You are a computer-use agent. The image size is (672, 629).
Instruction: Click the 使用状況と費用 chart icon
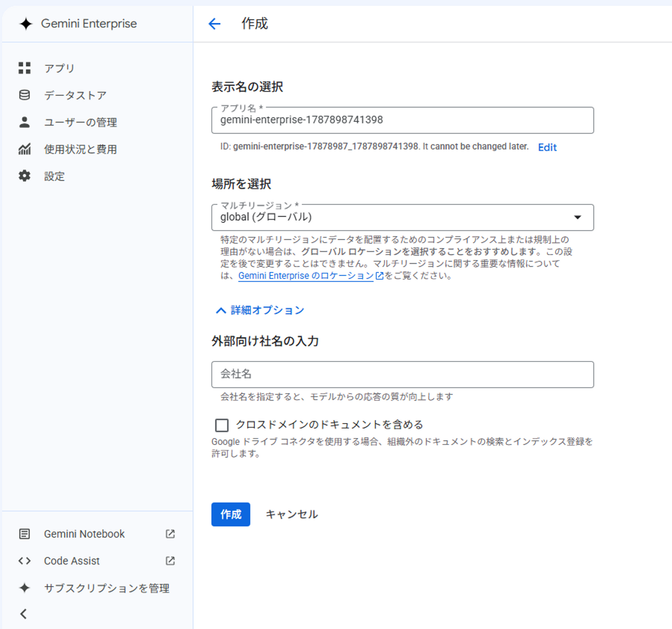(25, 149)
